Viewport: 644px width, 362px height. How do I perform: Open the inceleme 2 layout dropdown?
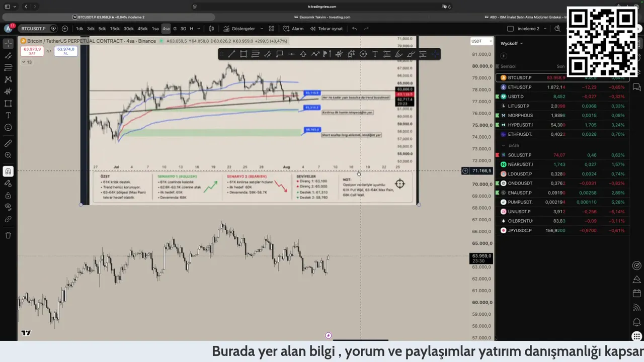coord(532,29)
